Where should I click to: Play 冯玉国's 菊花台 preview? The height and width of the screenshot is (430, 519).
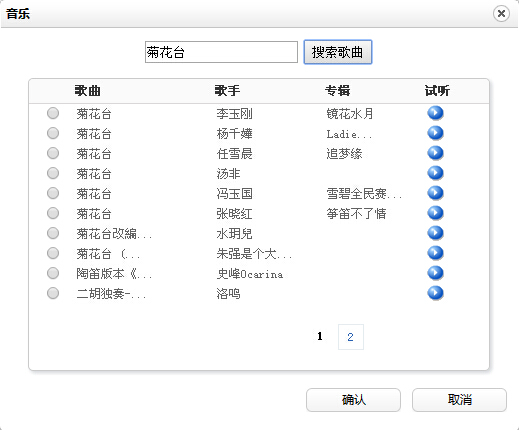435,193
